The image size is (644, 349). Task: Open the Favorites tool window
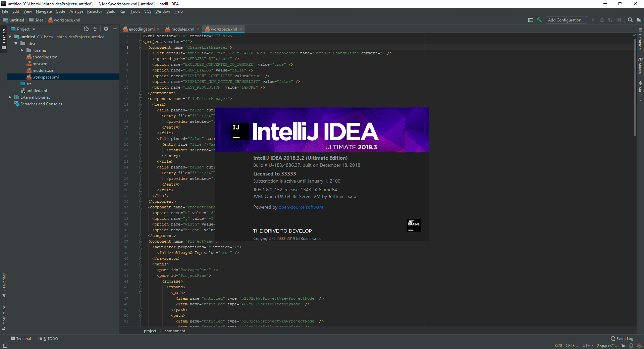(x=4, y=285)
